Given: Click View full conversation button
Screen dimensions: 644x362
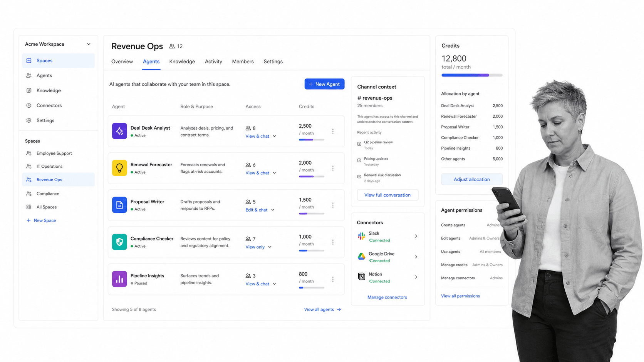Looking at the screenshot, I should coord(387,195).
